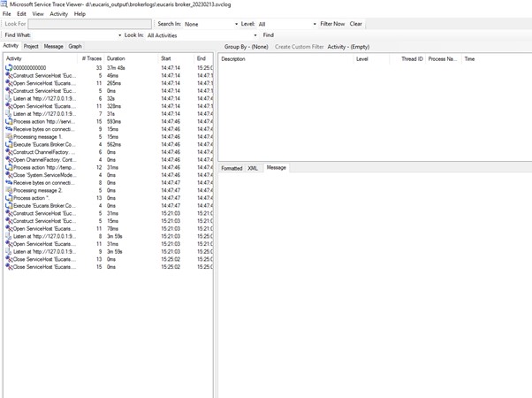Click icon of Listen row with 8 traces
Image resolution: width=532 pixels, height=398 pixels.
[9, 236]
